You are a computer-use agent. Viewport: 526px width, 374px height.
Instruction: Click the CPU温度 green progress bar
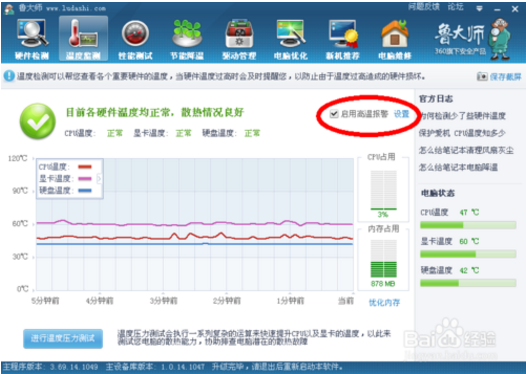point(468,225)
